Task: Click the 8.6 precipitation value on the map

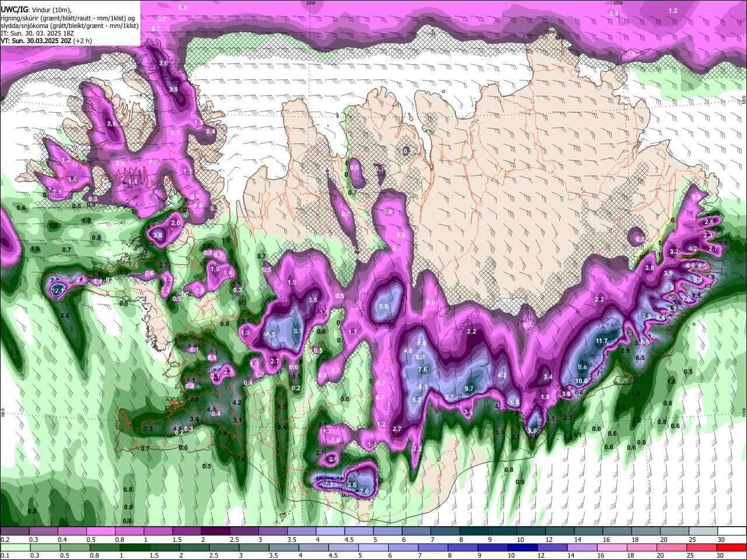Action: coord(352,485)
